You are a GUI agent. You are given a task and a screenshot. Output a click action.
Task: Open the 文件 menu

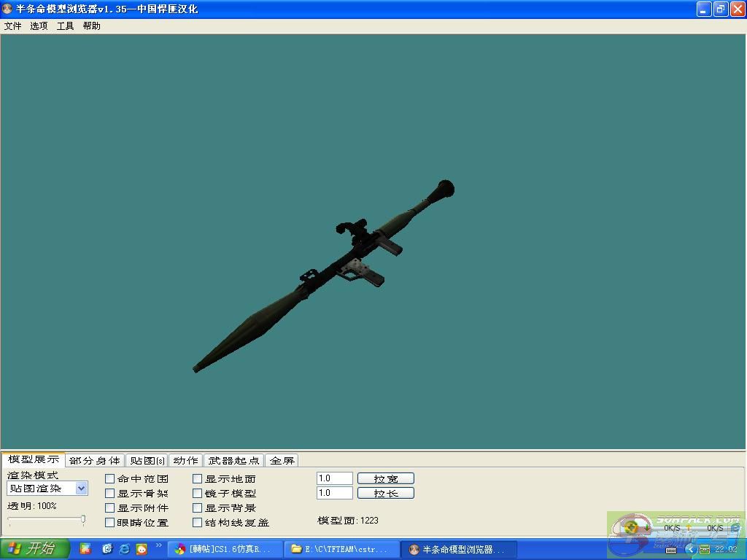(13, 26)
